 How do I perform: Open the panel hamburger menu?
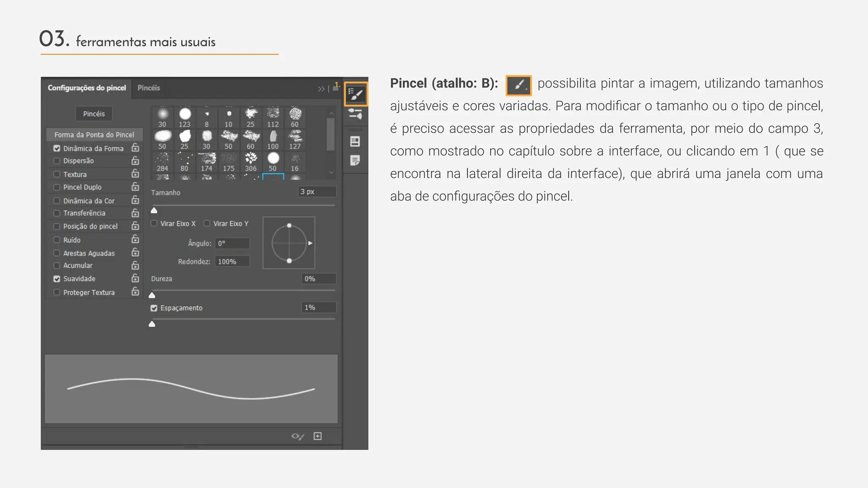pyautogui.click(x=335, y=88)
